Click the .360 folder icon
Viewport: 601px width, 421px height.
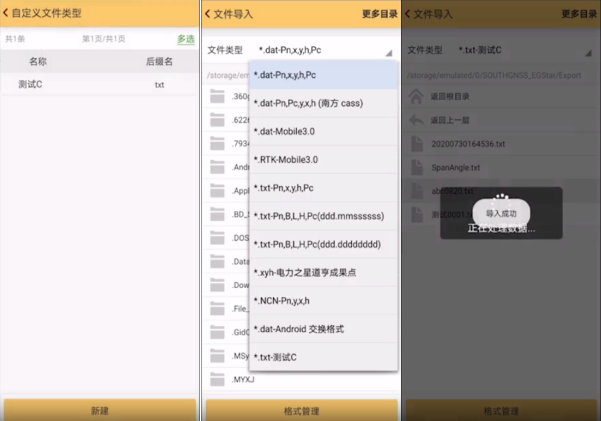click(217, 95)
